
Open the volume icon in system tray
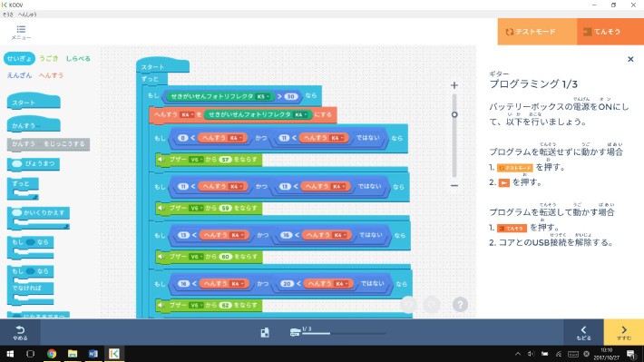(531, 354)
